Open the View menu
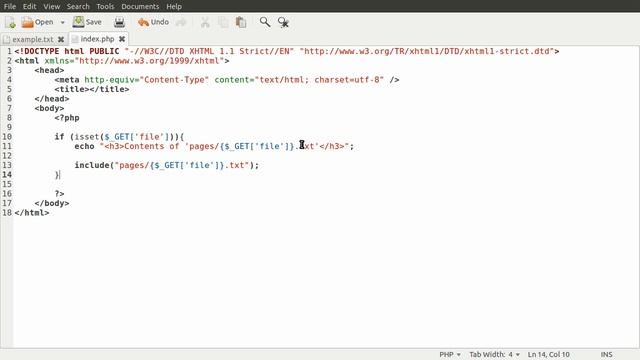 click(51, 7)
